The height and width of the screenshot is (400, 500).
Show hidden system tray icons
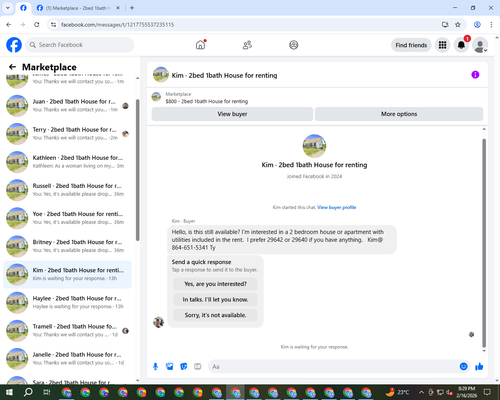coord(421,392)
